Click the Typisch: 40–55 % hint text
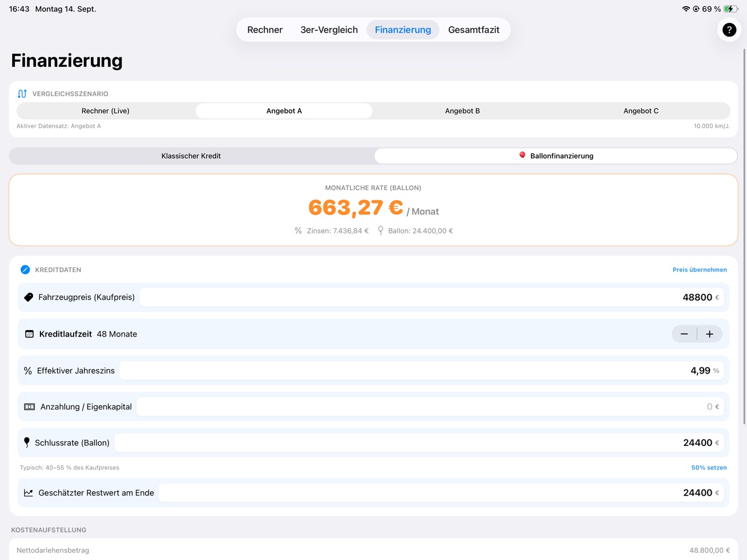Screen dimensions: 747x560 [69, 468]
